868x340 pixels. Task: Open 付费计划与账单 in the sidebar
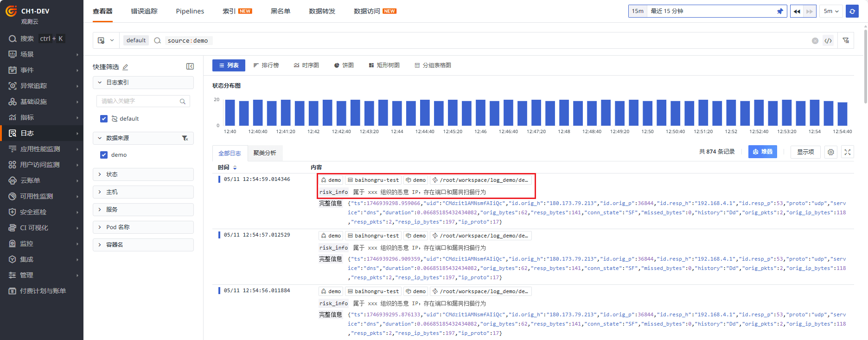[x=42, y=291]
